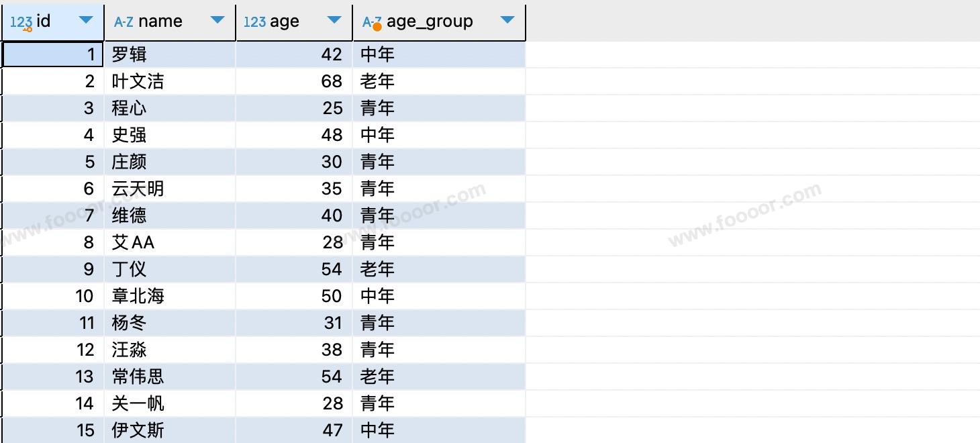Expand the age_group column dropdown arrow
This screenshot has height=443, width=980.
click(x=507, y=20)
